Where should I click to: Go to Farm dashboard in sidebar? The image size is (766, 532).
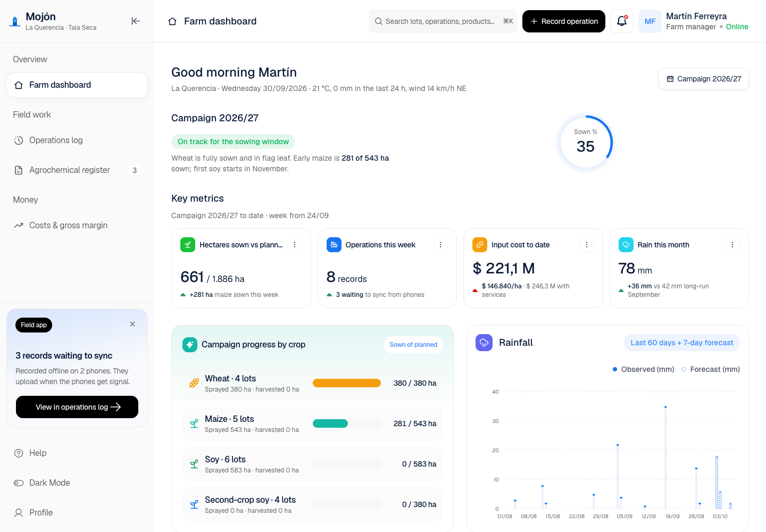point(77,85)
